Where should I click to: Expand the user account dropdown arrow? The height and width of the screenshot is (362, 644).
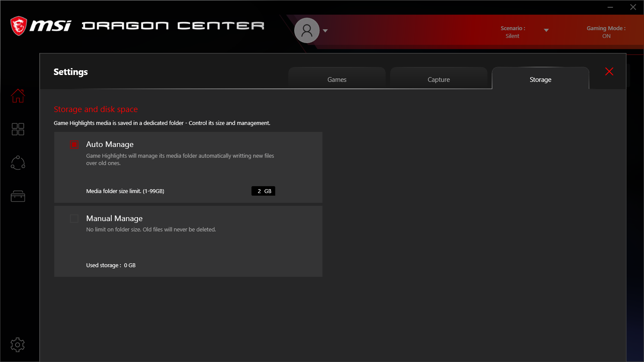325,31
